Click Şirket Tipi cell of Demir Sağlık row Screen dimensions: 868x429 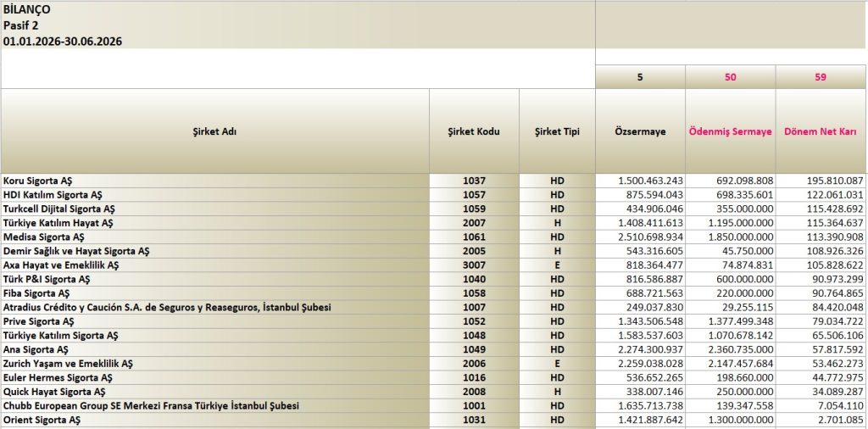point(557,251)
